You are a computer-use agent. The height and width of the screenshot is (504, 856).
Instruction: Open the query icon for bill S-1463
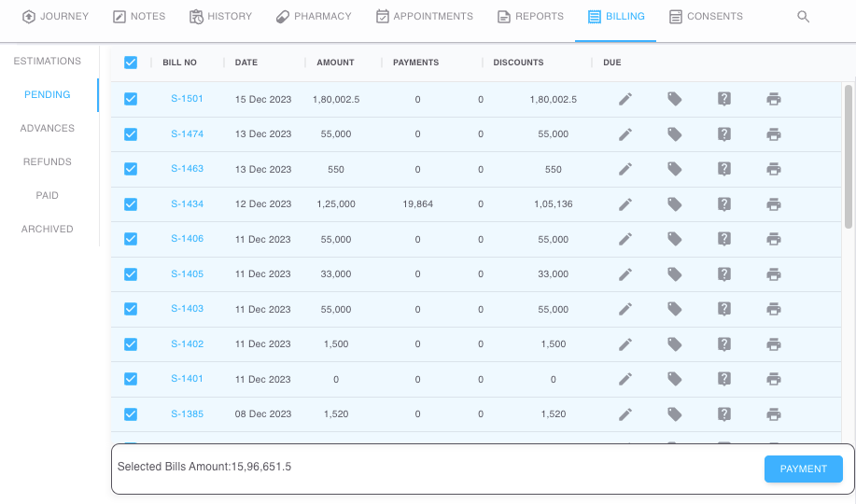pyautogui.click(x=723, y=169)
